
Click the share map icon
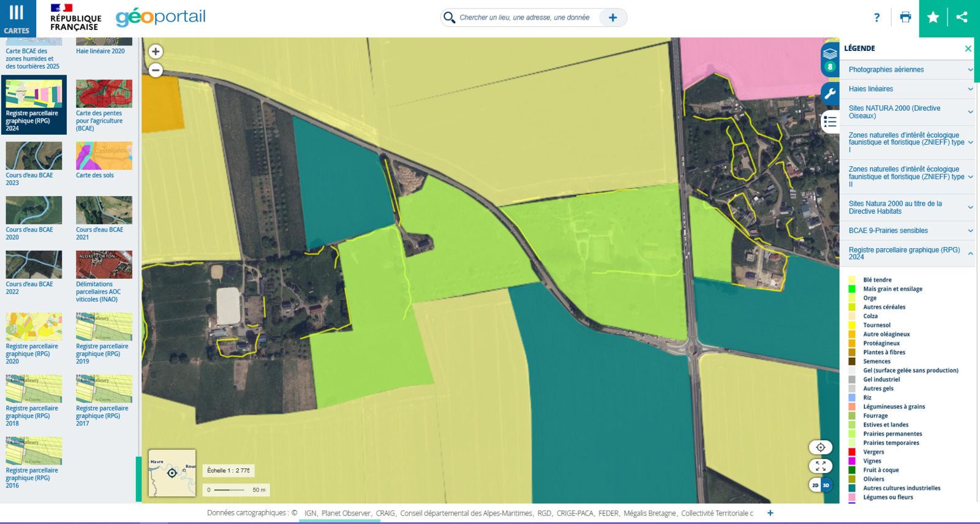(962, 17)
